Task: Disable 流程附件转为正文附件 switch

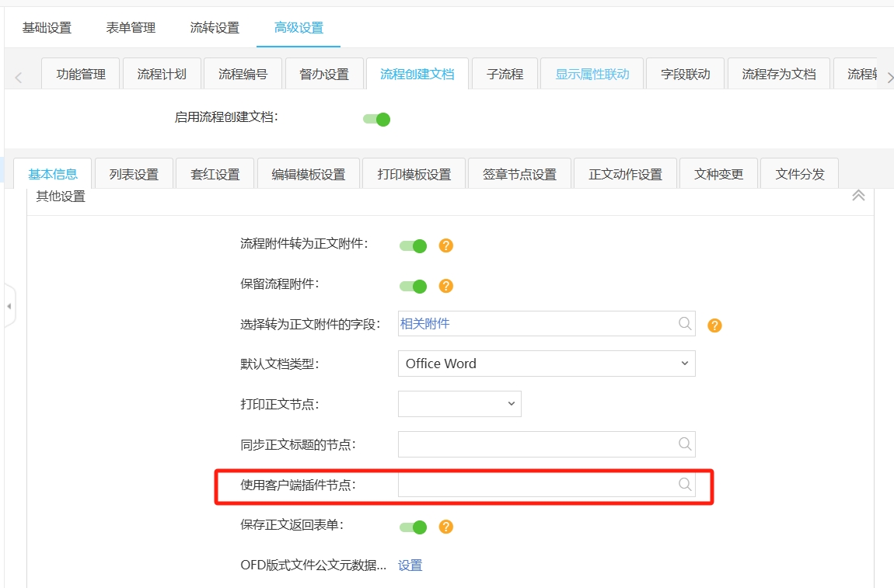Action: [414, 245]
